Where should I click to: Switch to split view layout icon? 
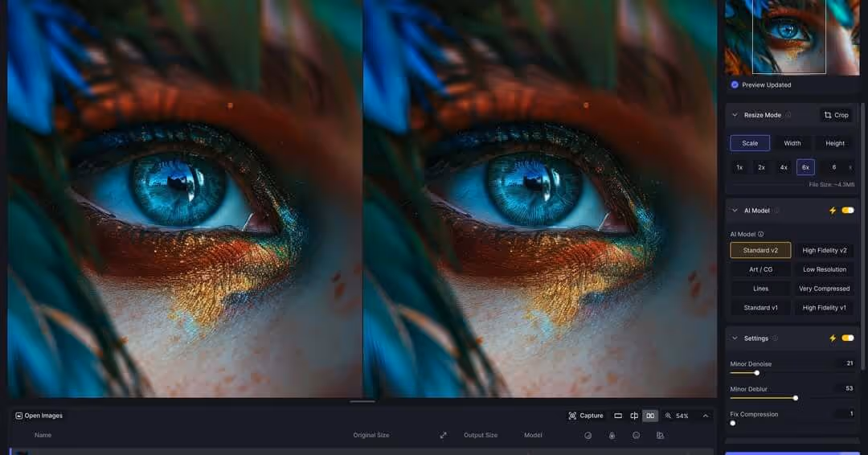coord(634,416)
